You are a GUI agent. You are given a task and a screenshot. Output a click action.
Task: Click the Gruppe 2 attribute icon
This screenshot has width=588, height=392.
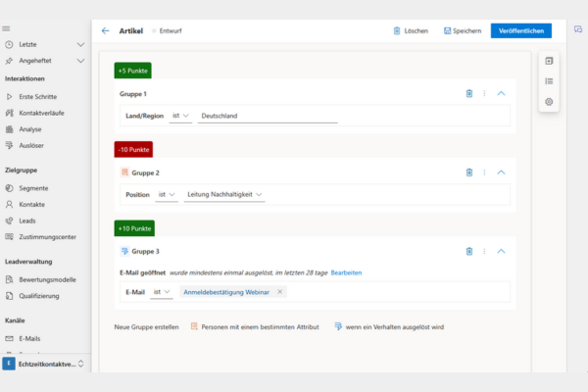124,172
